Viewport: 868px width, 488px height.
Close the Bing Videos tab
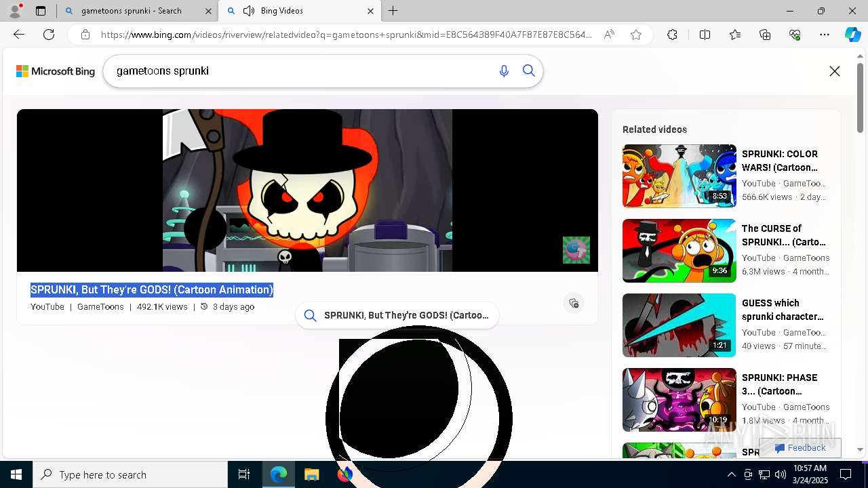pos(370,11)
